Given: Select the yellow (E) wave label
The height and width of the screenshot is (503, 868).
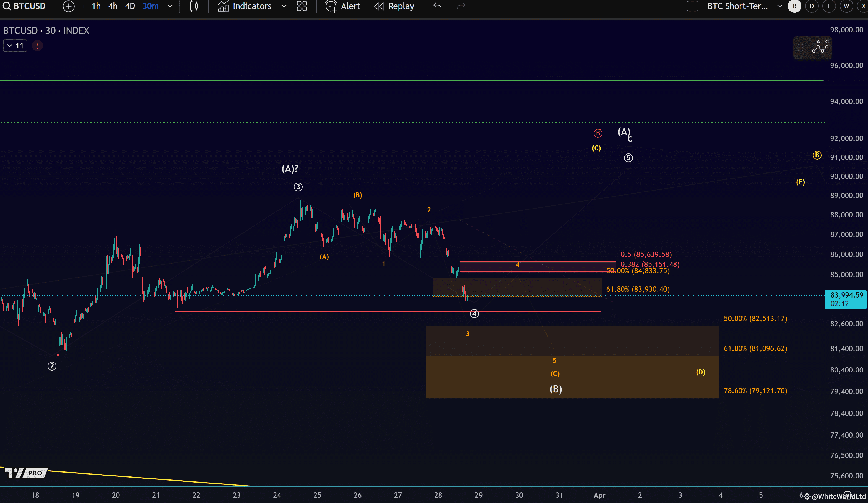Looking at the screenshot, I should [801, 182].
